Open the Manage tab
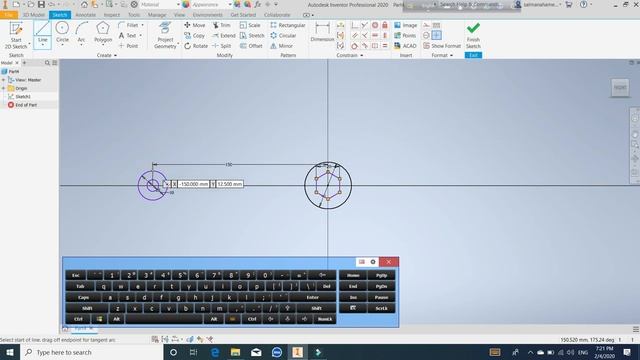 (x=157, y=15)
